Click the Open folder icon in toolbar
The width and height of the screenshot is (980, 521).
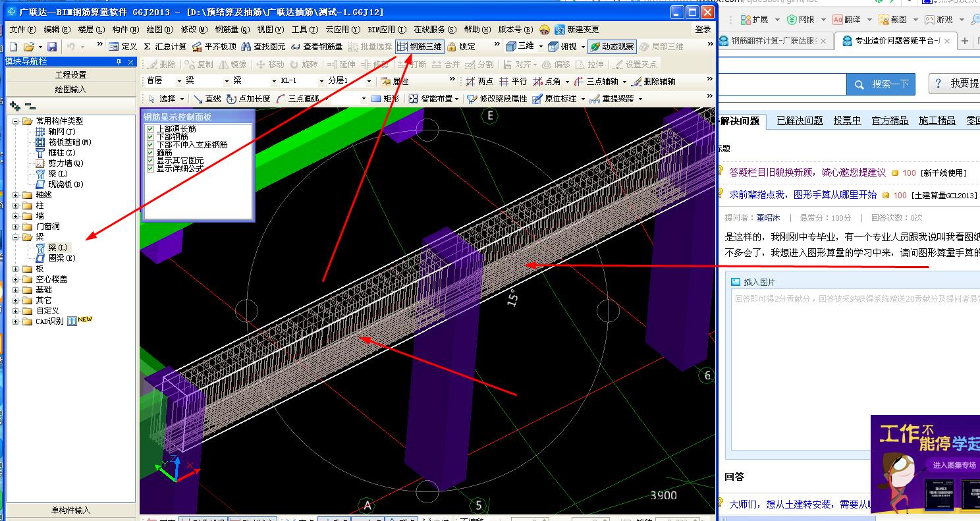click(28, 47)
